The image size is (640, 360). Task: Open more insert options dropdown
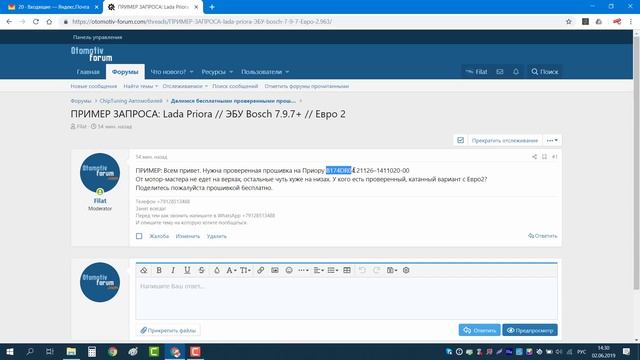[303, 270]
